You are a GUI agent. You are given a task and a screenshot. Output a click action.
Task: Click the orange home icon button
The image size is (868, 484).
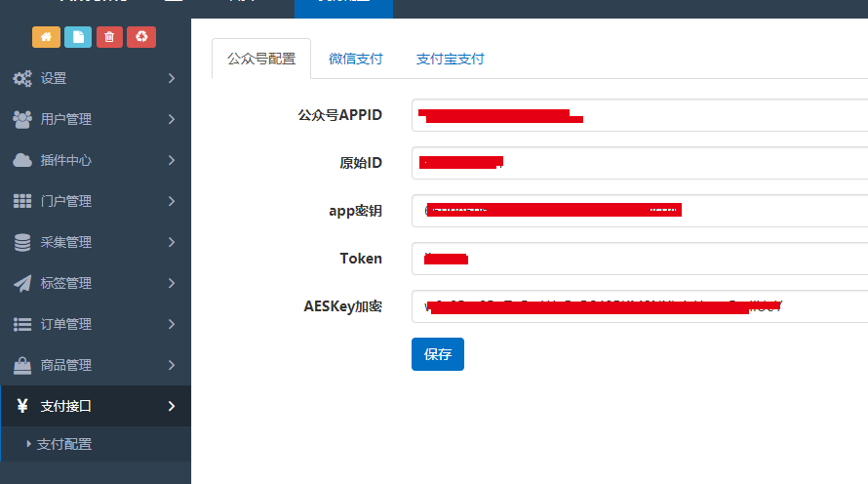[46, 37]
